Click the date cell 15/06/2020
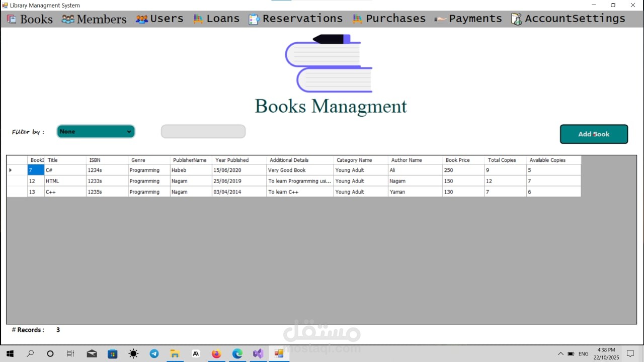The width and height of the screenshot is (644, 362). pyautogui.click(x=239, y=170)
